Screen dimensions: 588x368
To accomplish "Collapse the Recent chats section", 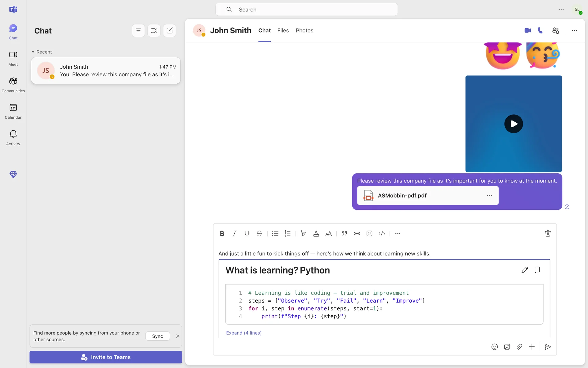I will coord(33,52).
